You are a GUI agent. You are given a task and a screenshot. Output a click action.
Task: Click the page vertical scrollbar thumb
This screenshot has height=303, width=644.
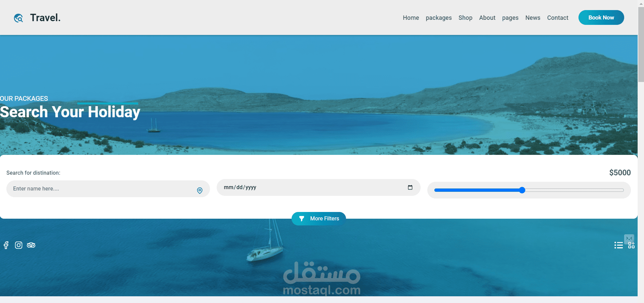[641, 44]
